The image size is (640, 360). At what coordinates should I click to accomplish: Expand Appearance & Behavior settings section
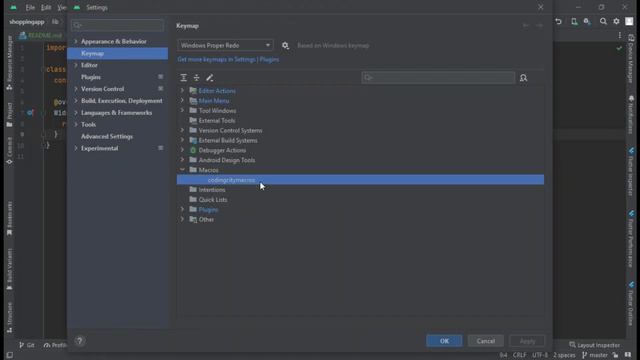click(x=76, y=41)
